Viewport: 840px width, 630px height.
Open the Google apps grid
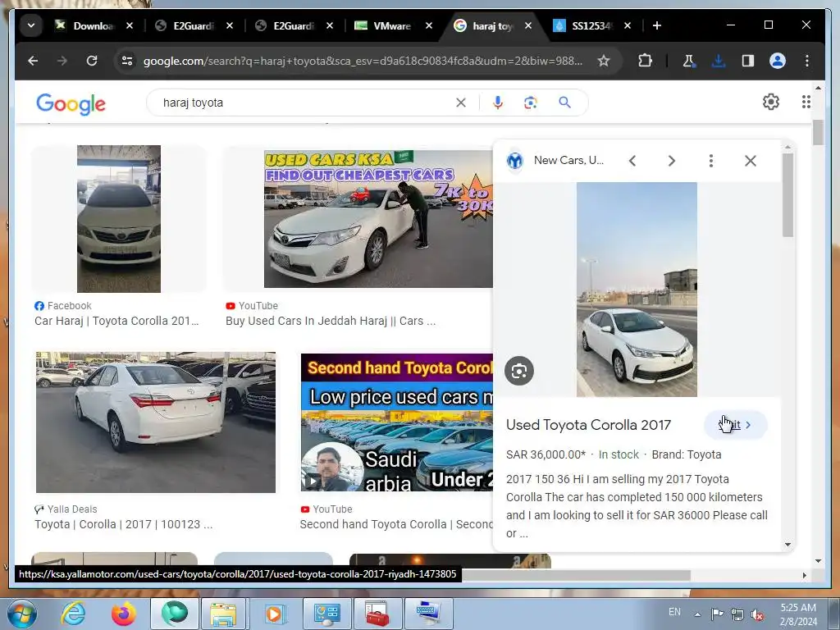[x=806, y=102]
